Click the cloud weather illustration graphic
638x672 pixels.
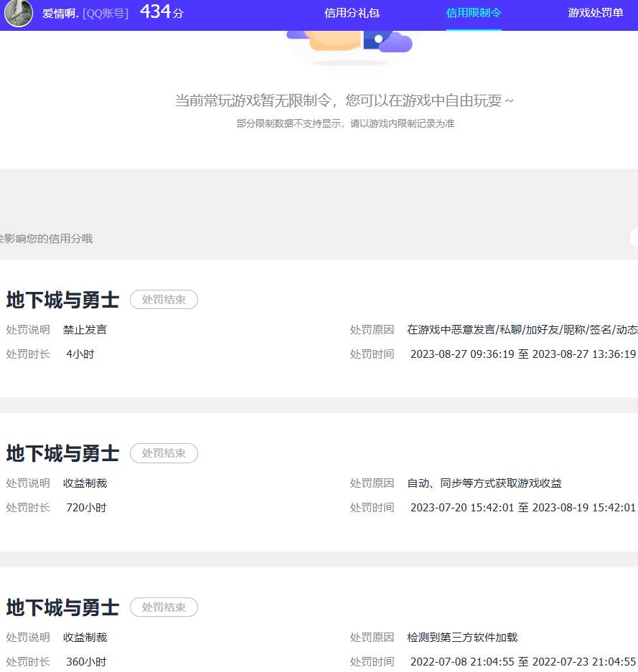pyautogui.click(x=350, y=43)
